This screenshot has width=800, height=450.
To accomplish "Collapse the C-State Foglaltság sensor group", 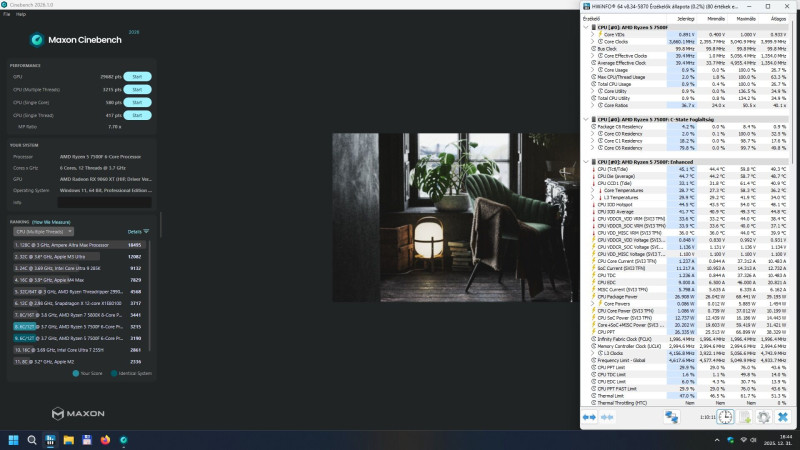I will 586,119.
